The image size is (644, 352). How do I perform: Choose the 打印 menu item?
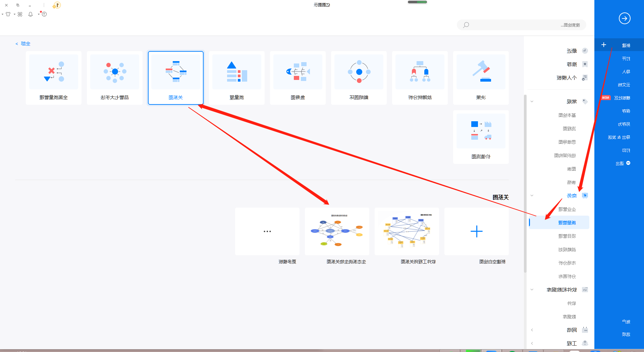(x=626, y=150)
